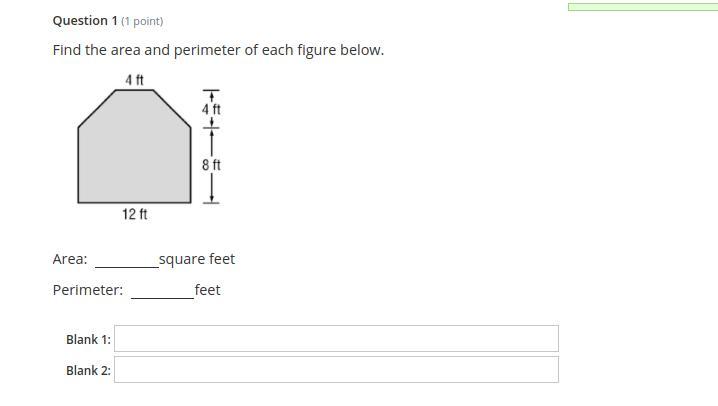Click the "Find the area and perimeter" instruction
The width and height of the screenshot is (718, 406).
[x=218, y=49]
